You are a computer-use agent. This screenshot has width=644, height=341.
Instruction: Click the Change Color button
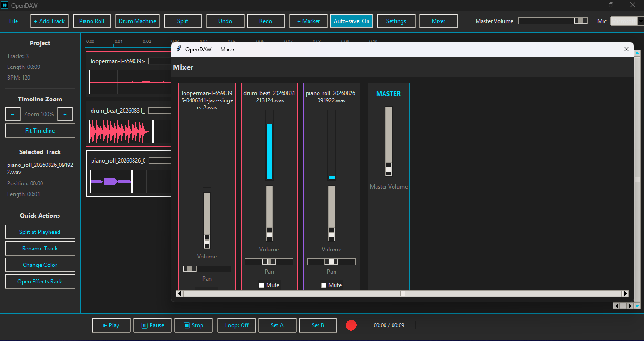tap(40, 265)
